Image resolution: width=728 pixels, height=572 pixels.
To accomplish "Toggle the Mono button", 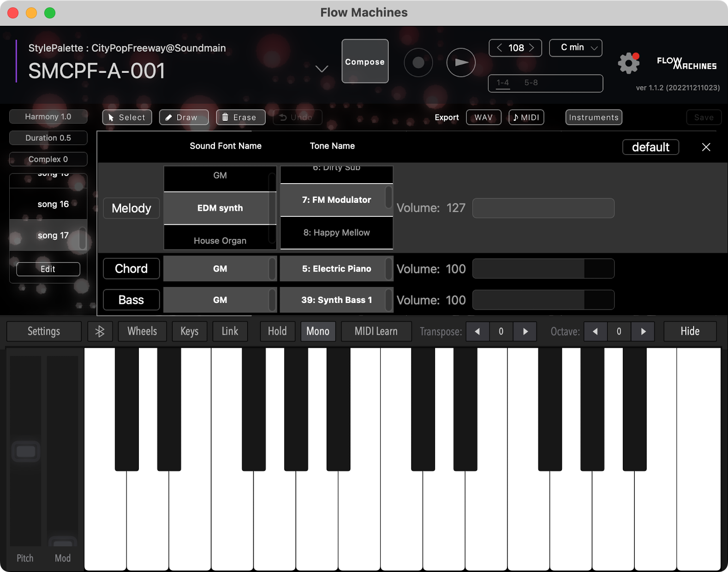I will [x=318, y=331].
